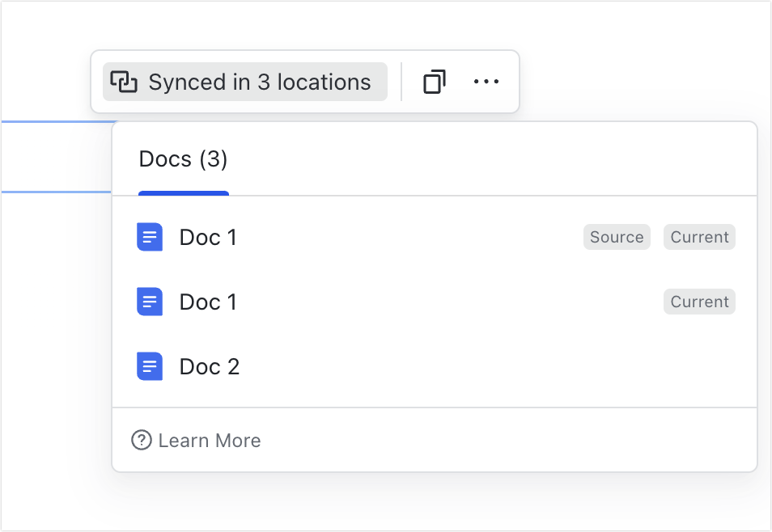Click the doc icon beside the second Doc 1
Viewport: 772px width, 532px height.
click(x=150, y=302)
